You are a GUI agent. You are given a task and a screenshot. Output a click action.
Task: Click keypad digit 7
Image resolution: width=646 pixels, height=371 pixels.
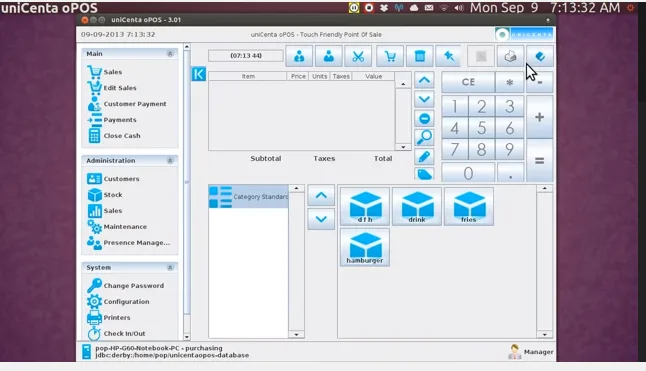(x=455, y=149)
